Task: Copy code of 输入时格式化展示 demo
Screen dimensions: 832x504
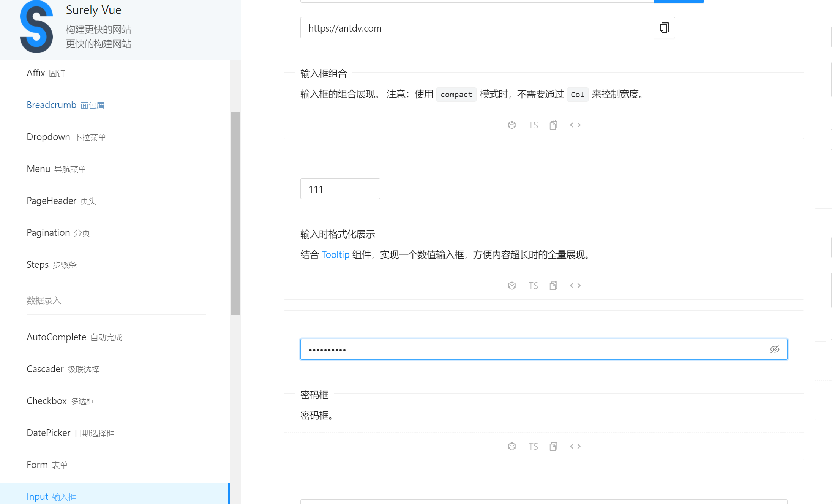Action: tap(553, 285)
